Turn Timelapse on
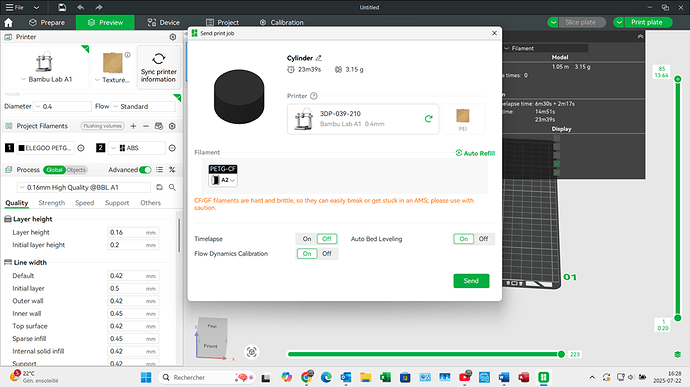 tap(307, 239)
